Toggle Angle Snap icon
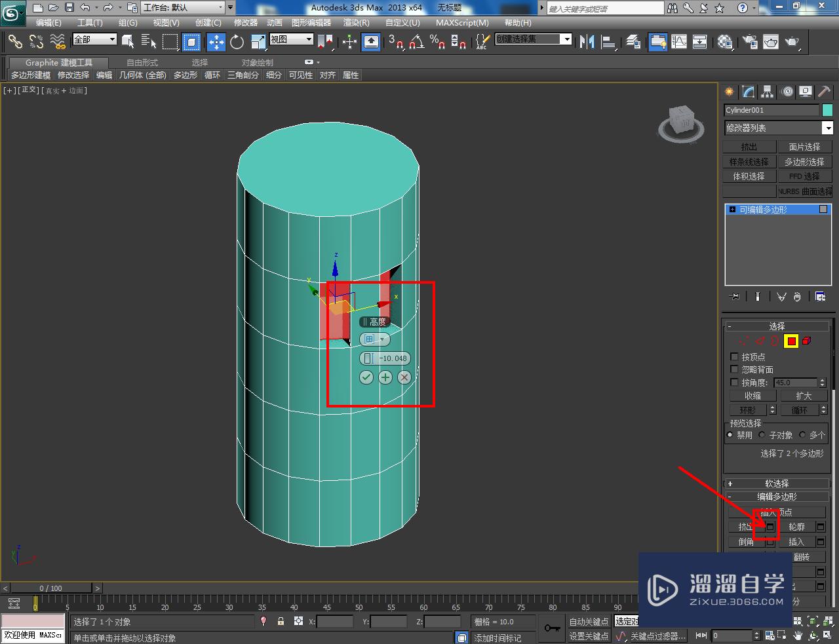 (416, 42)
